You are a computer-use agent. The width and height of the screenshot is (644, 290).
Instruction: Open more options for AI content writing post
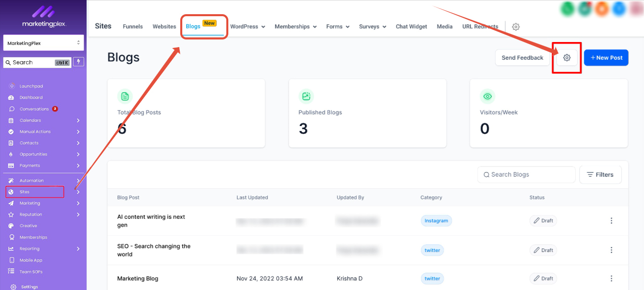click(x=611, y=221)
